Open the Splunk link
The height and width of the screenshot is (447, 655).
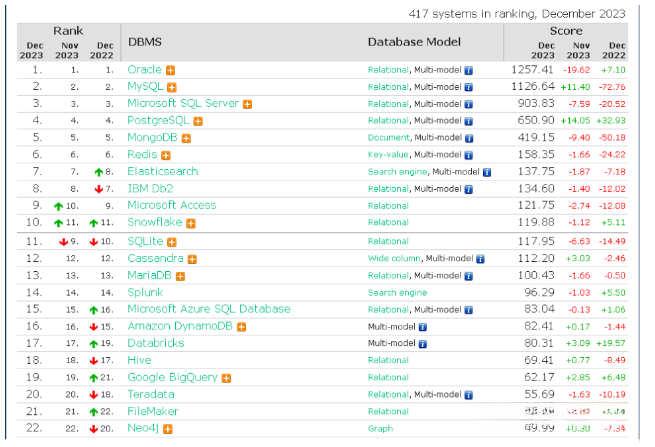[145, 293]
